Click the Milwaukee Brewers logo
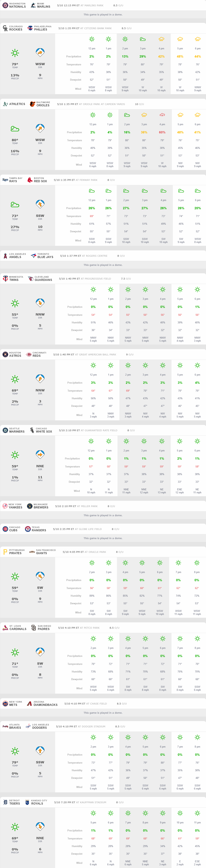The width and height of the screenshot is (206, 868). point(30,506)
